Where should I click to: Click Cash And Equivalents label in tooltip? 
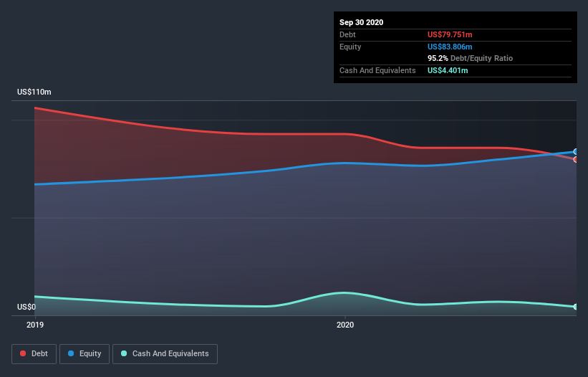pos(377,70)
